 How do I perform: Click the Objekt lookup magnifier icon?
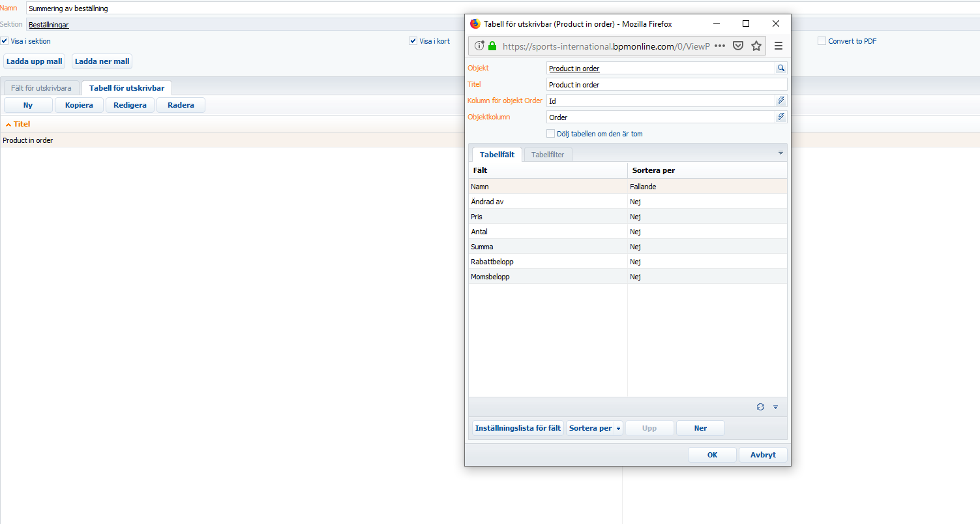coord(780,68)
